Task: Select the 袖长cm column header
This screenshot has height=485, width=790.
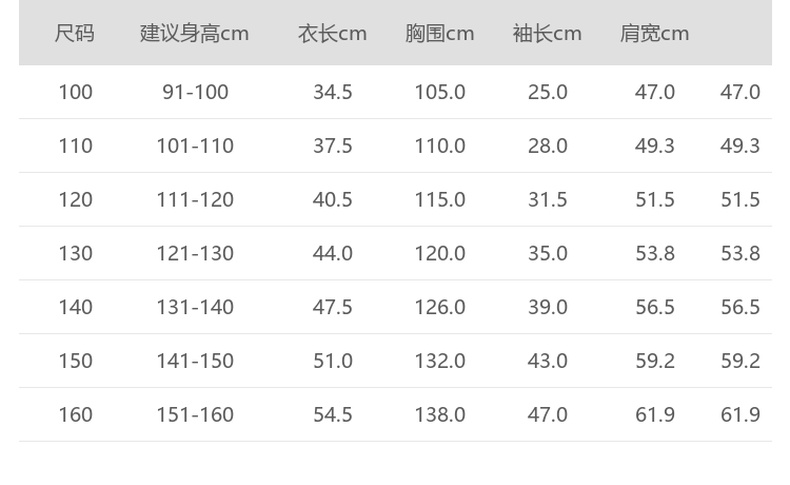Action: click(547, 34)
